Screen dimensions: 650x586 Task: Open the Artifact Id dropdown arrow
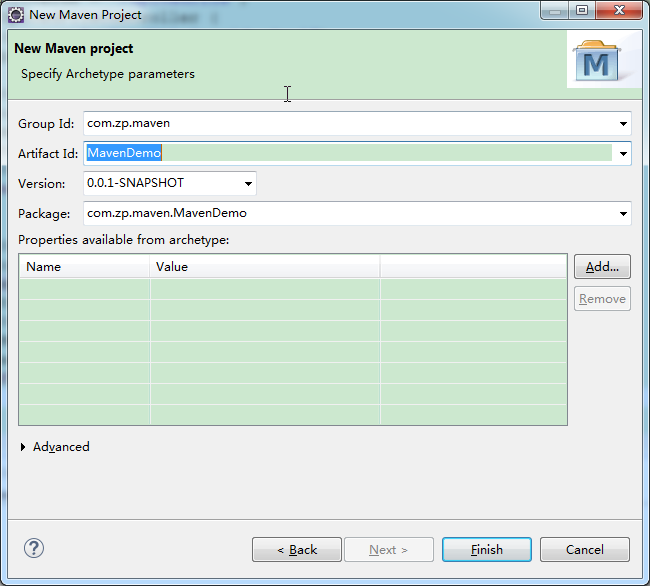(623, 154)
